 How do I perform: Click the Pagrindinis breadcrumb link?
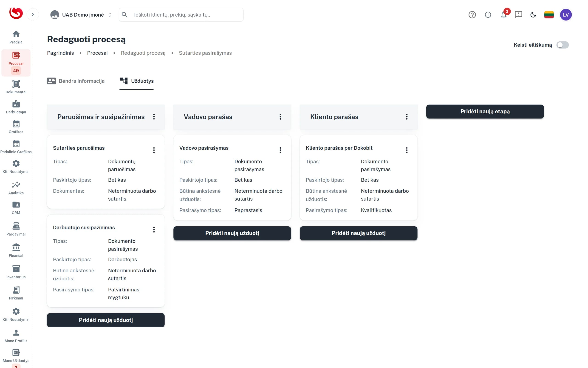click(60, 53)
